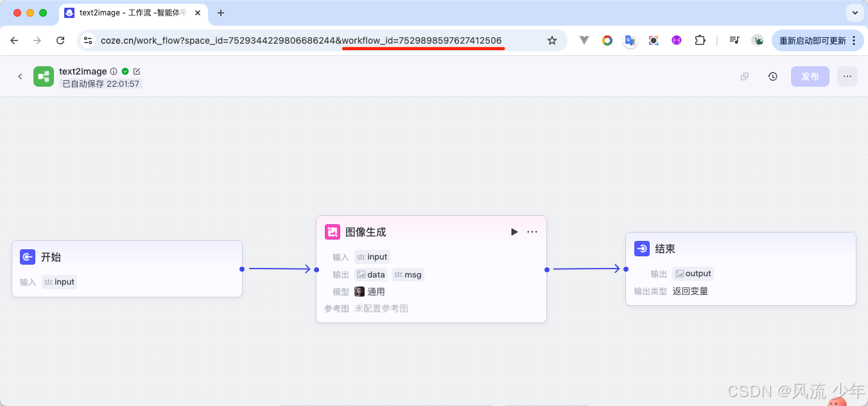Click the 开始 node's blue icon
The width and height of the screenshot is (868, 406).
27,257
